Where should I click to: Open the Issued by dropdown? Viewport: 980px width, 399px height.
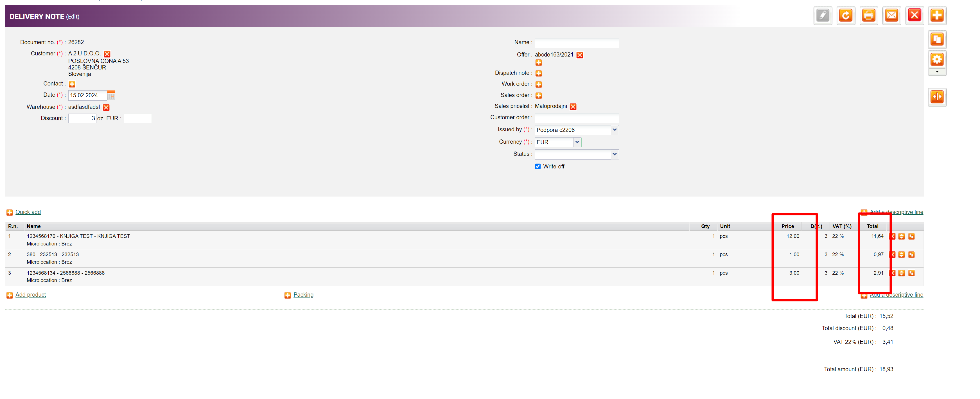click(x=615, y=130)
